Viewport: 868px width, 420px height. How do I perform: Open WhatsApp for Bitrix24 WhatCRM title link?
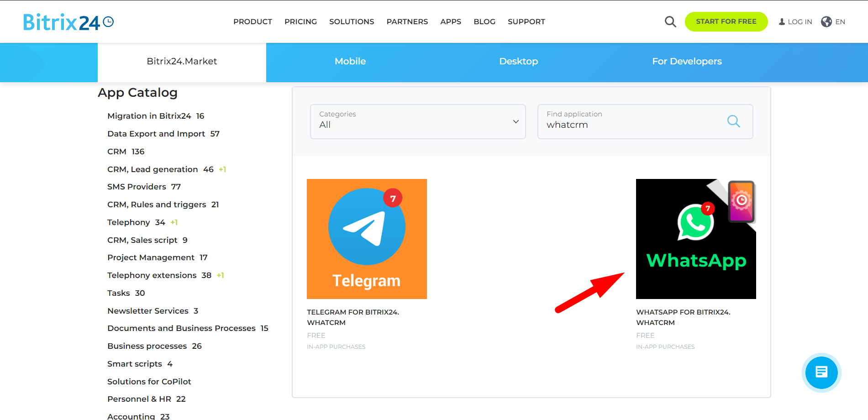tap(683, 317)
